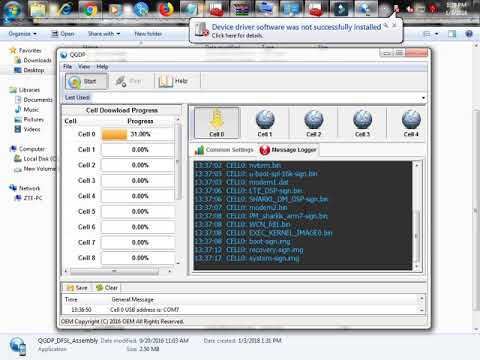The image size is (480, 360).
Task: Close the driver notification balloon
Action: tap(394, 25)
